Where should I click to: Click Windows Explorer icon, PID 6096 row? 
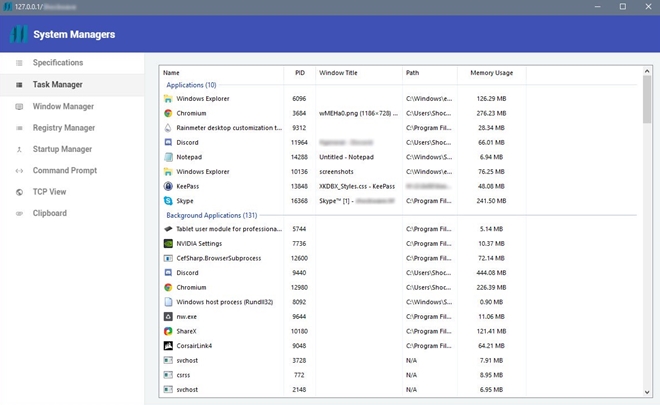pyautogui.click(x=168, y=99)
